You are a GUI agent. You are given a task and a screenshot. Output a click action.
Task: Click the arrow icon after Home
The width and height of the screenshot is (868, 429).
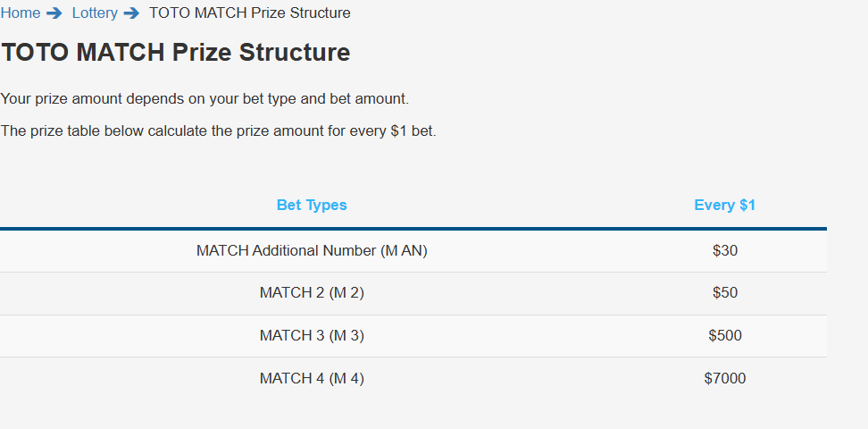pyautogui.click(x=54, y=13)
